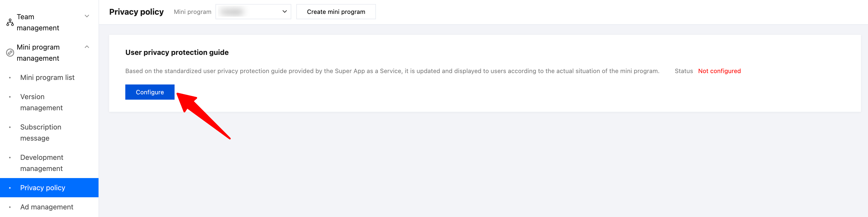
Task: Expand the Team management chevron
Action: [x=87, y=16]
